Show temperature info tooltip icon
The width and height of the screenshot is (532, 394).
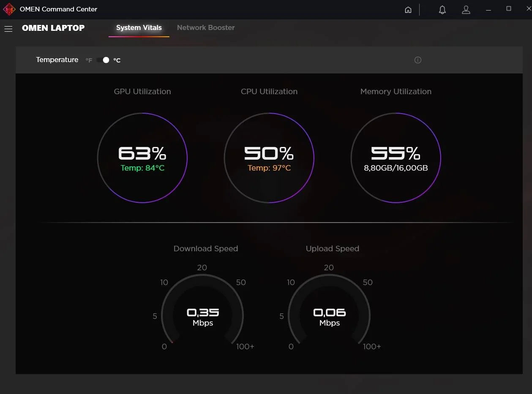click(418, 60)
